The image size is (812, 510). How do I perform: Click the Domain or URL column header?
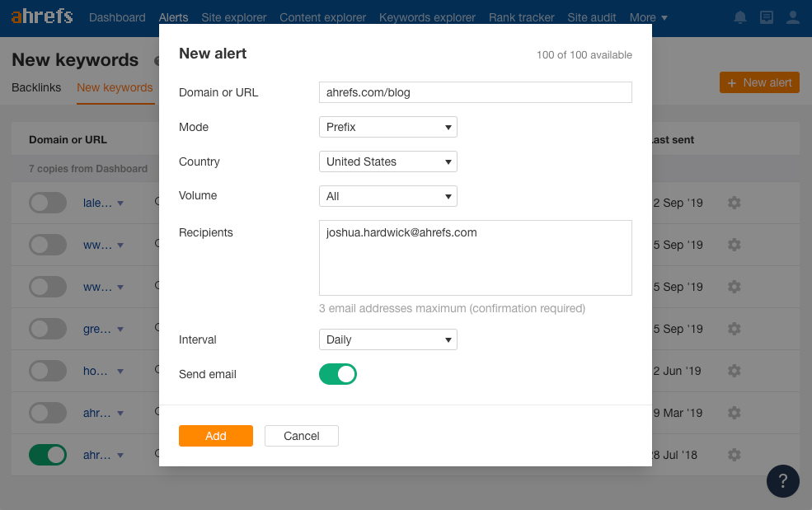[x=68, y=140]
